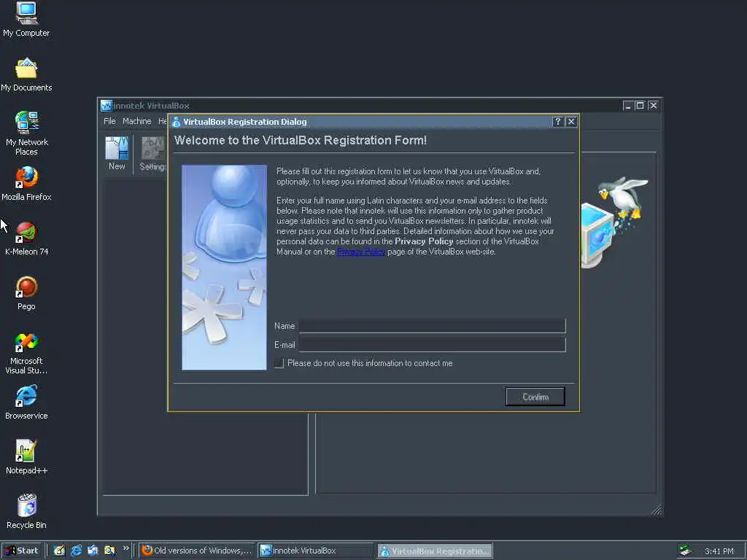Open the Start menu
Image resolution: width=747 pixels, height=560 pixels.
[21, 551]
